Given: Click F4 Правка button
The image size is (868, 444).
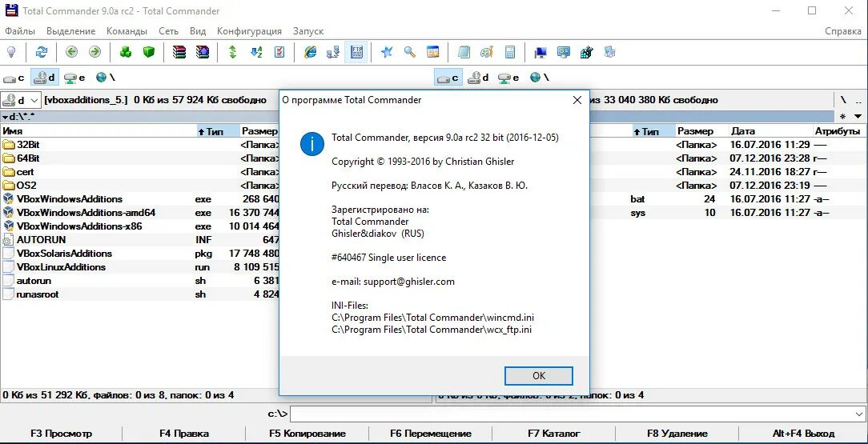Looking at the screenshot, I should click(x=184, y=434).
